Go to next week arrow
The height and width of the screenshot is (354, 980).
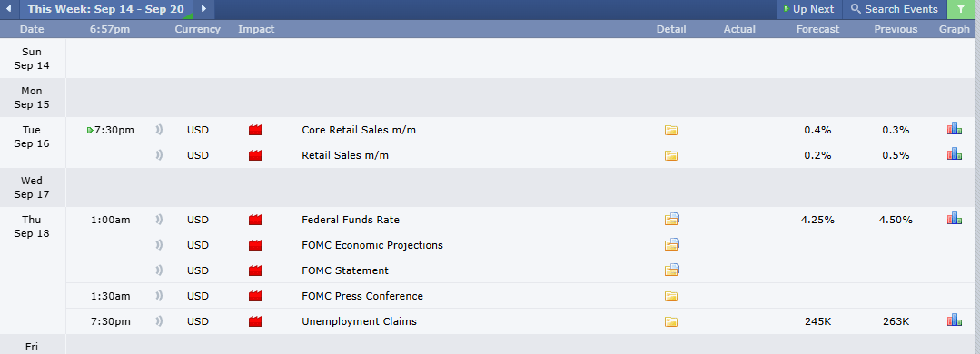203,9
